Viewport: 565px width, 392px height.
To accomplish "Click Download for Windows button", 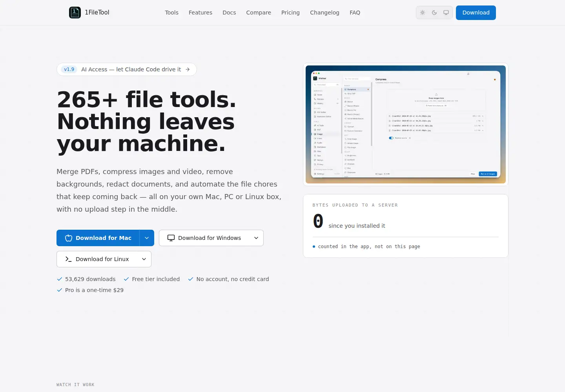I will click(204, 238).
